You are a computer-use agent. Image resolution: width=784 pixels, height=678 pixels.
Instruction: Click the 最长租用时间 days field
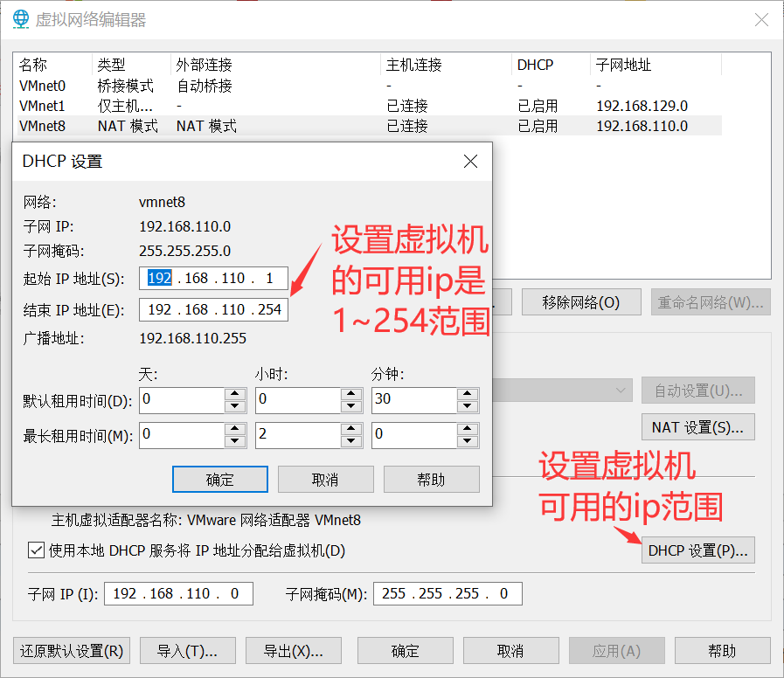[x=182, y=435]
